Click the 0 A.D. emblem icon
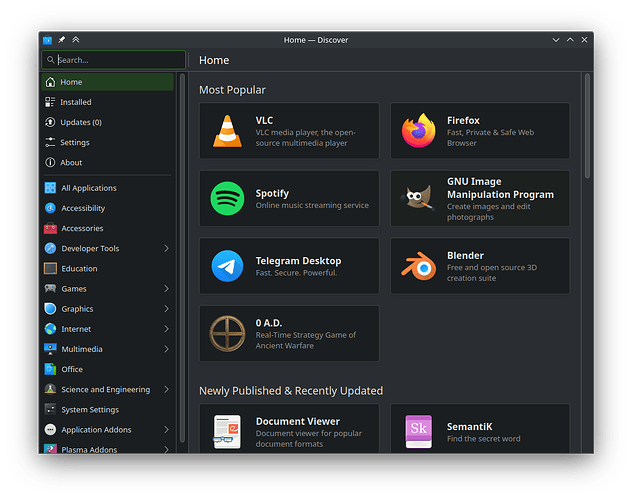 [x=227, y=334]
